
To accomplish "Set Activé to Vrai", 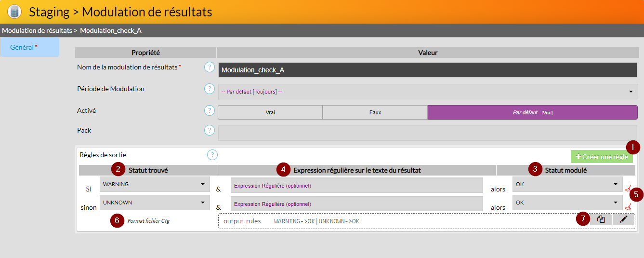I will [270, 112].
